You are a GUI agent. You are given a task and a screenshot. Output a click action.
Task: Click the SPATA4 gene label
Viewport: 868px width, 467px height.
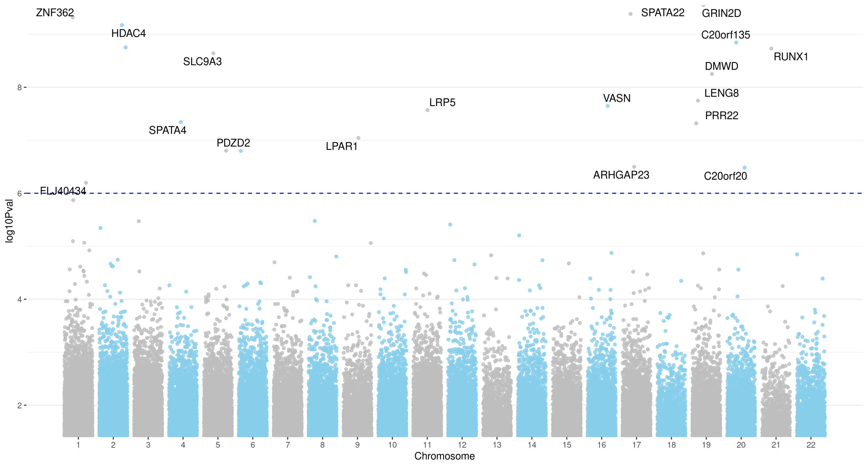coord(167,130)
